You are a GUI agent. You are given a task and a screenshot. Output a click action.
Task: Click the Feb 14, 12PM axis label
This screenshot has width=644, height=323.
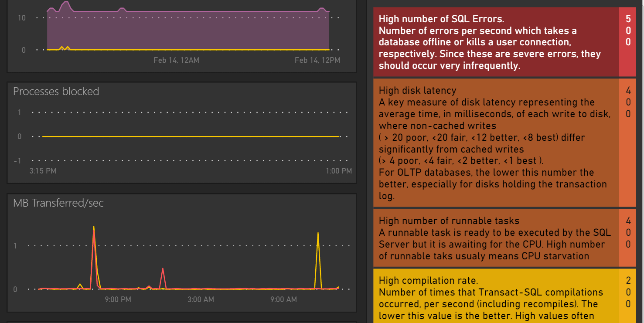click(x=317, y=60)
